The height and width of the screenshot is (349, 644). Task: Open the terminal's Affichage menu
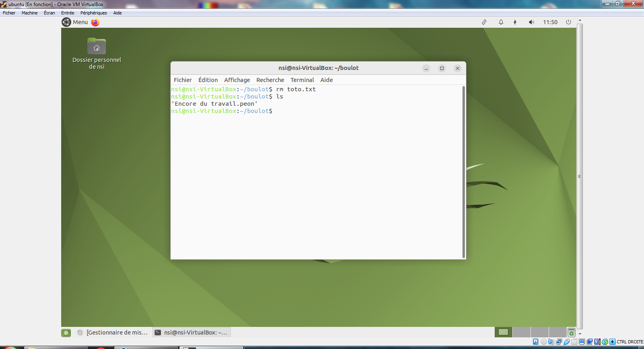click(237, 80)
